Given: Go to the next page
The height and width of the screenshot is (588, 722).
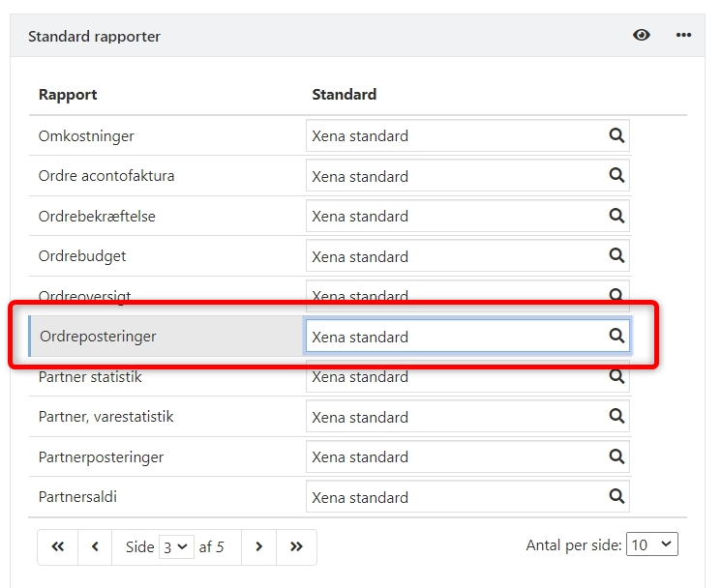Looking at the screenshot, I should click(258, 546).
